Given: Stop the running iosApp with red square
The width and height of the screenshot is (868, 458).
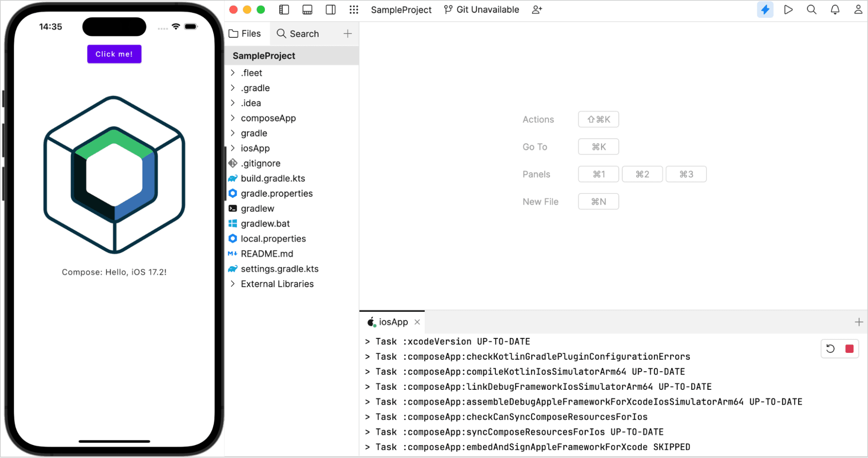Looking at the screenshot, I should click(x=849, y=348).
